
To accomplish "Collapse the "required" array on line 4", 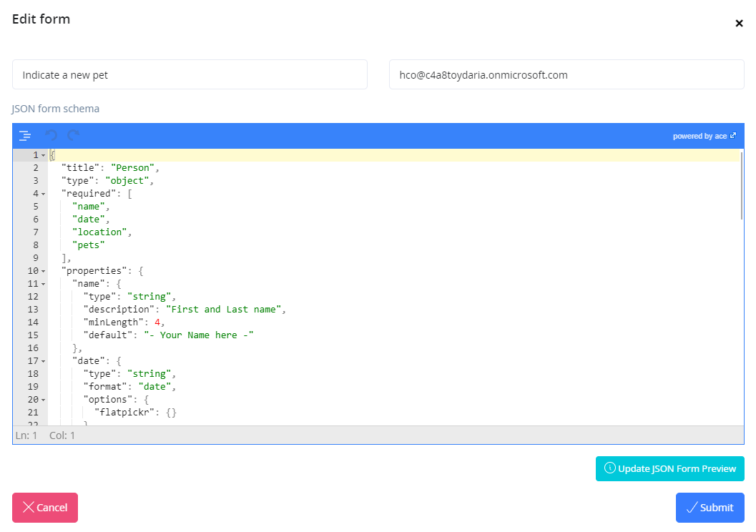I will tap(43, 194).
